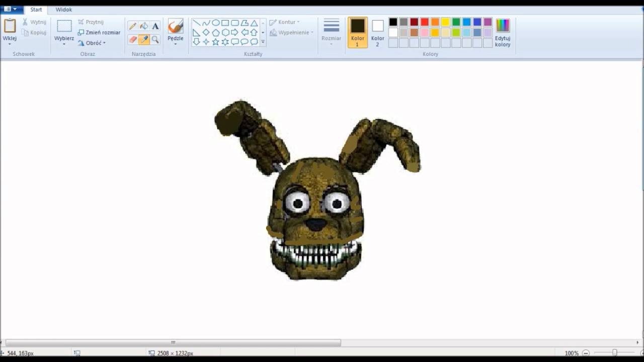Pick the yellow color swatch
The height and width of the screenshot is (362, 644).
(446, 22)
